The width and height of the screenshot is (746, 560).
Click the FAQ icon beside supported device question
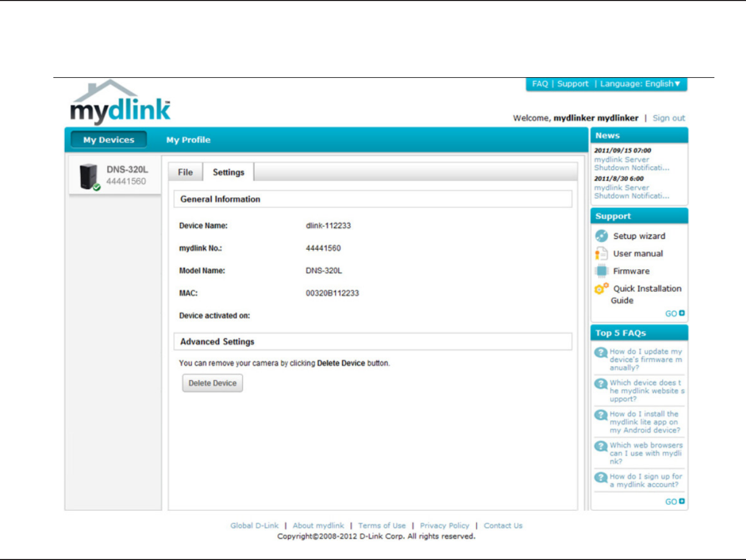[601, 384]
